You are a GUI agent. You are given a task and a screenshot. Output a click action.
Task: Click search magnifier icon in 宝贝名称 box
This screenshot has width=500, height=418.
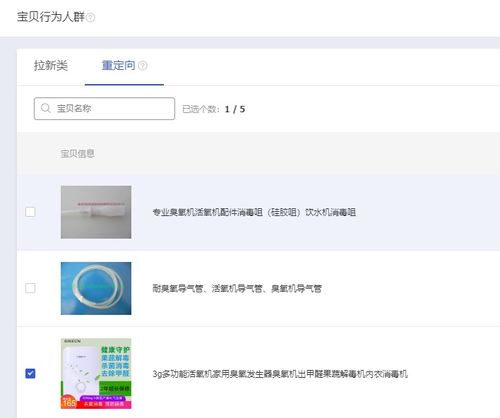point(45,108)
